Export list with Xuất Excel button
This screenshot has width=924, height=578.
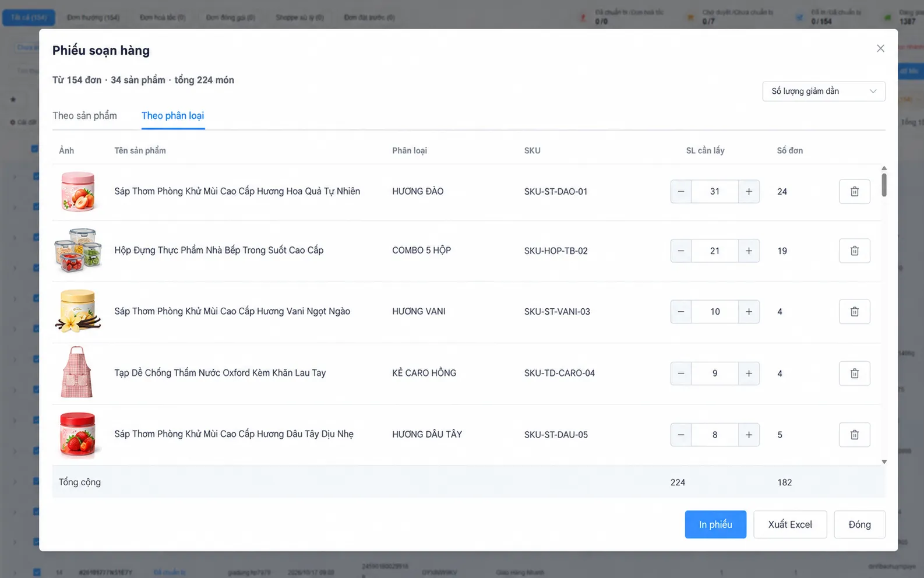[x=790, y=524]
